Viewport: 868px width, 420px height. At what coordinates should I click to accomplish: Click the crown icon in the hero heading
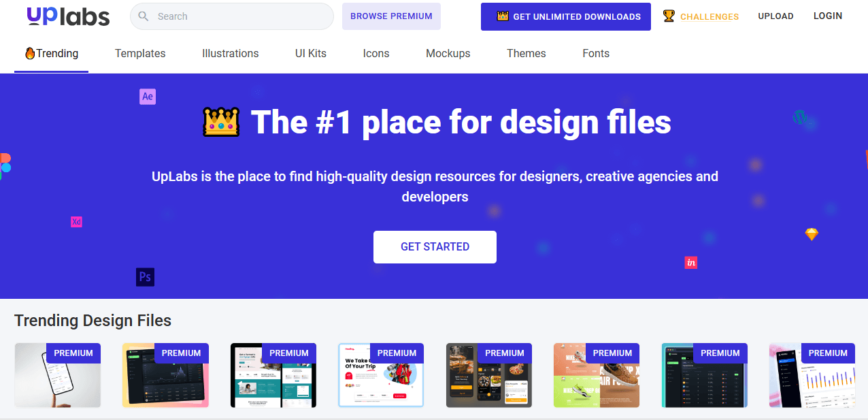point(220,121)
